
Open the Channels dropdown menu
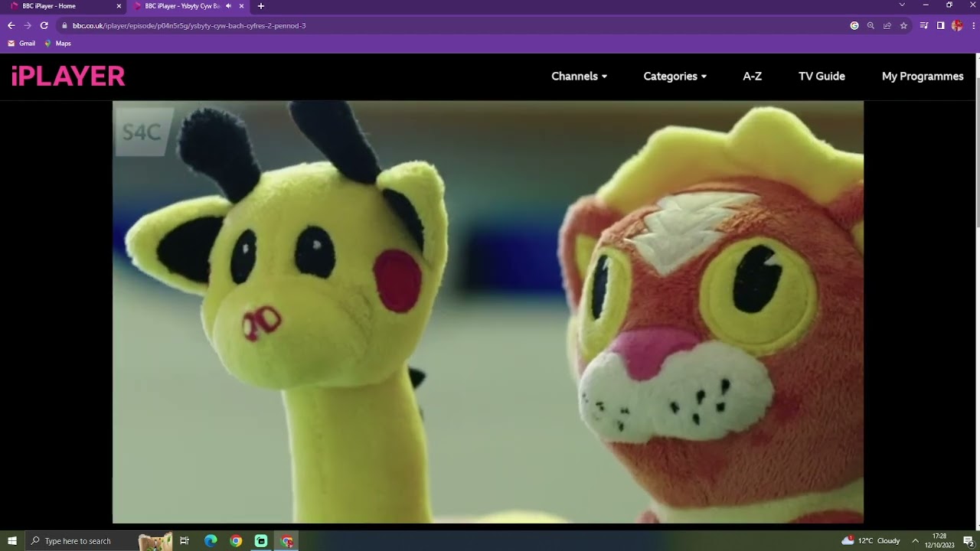[579, 77]
